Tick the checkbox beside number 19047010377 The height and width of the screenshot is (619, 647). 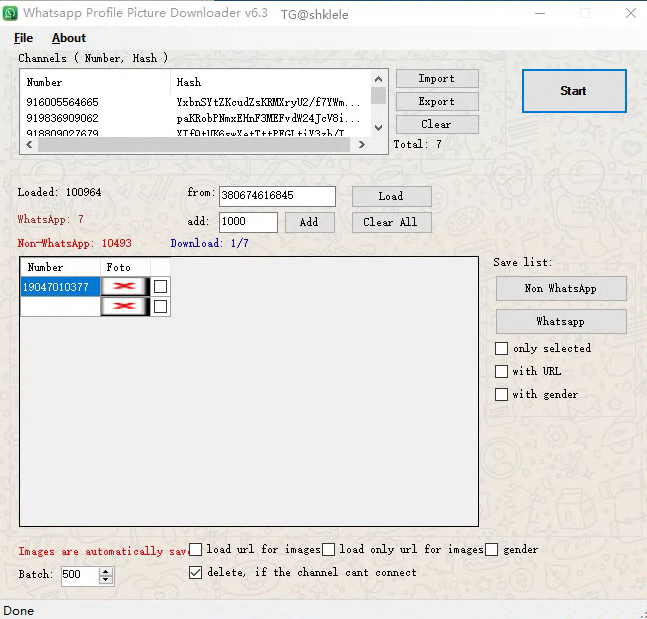tap(160, 287)
